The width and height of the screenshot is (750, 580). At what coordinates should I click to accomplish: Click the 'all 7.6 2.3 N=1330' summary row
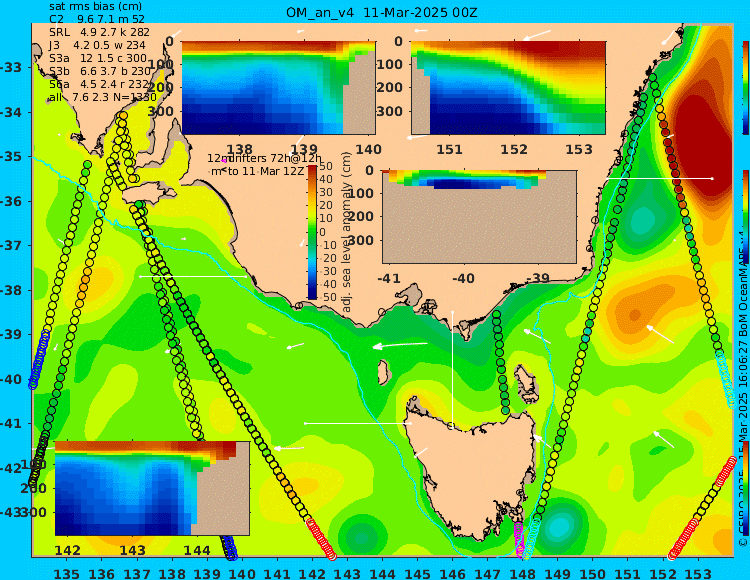pos(103,97)
